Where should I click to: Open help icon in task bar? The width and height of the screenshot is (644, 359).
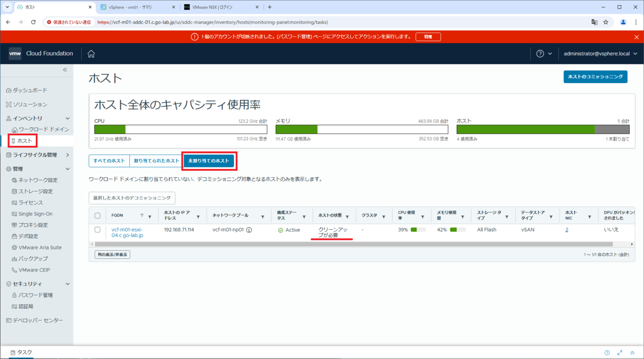pyautogui.click(x=607, y=353)
